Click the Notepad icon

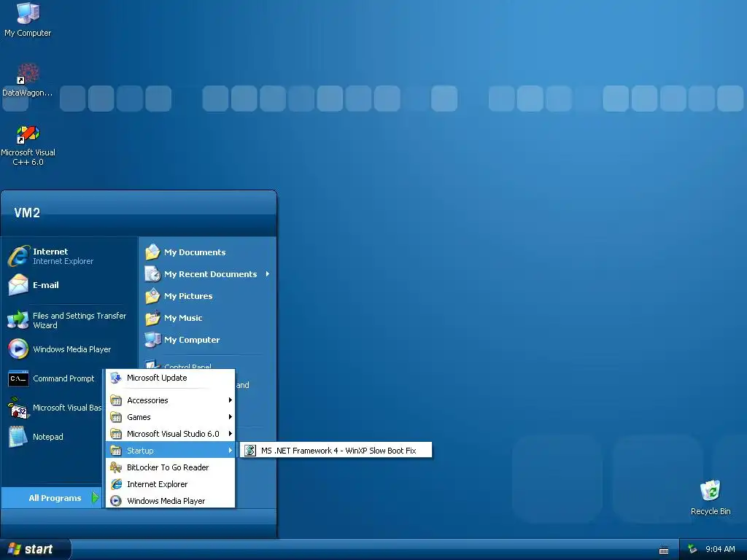pos(18,437)
